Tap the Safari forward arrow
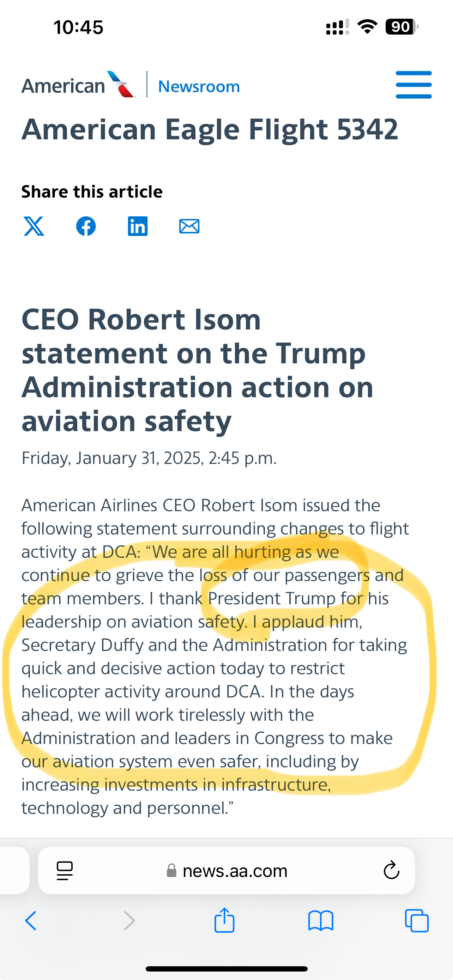 (x=129, y=921)
